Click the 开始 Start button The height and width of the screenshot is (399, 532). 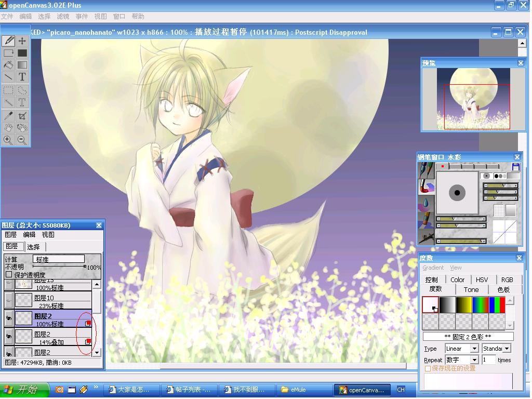pos(24,390)
